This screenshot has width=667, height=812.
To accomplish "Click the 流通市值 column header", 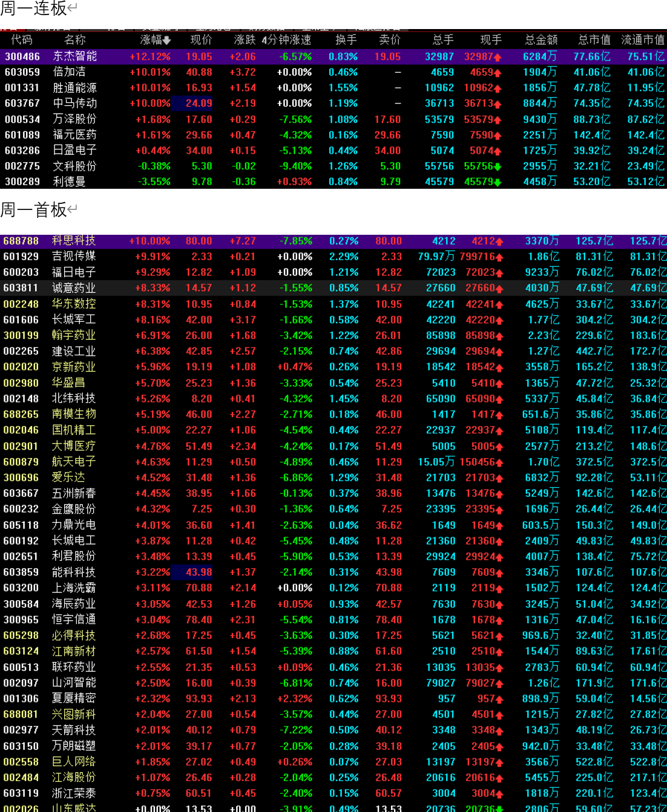I will (643, 40).
